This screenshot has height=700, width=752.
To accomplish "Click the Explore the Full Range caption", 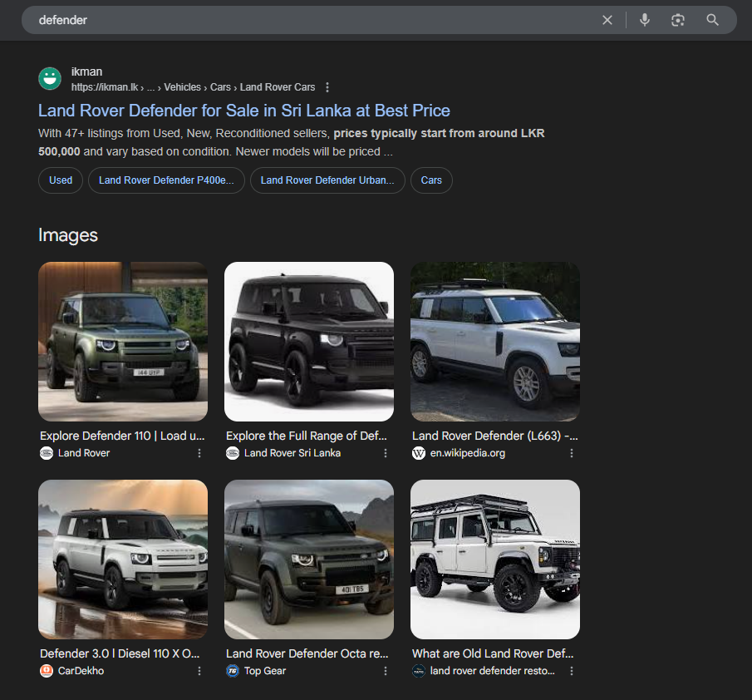I will click(x=307, y=436).
